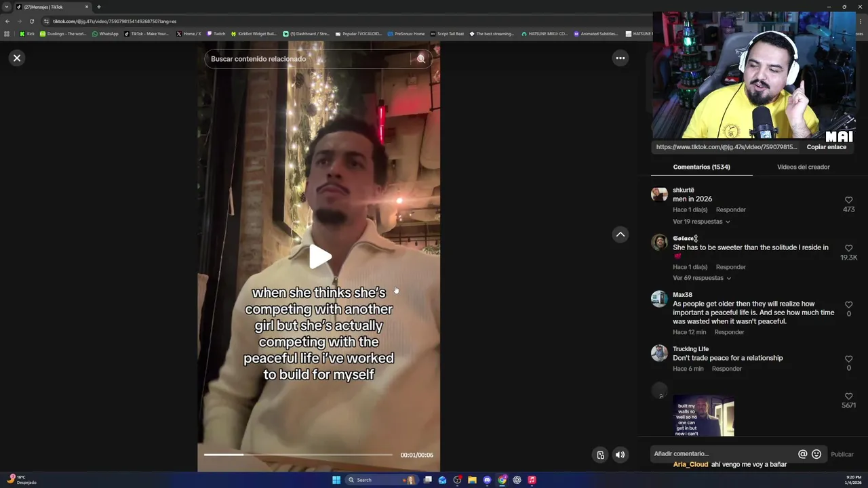Close the TikTok video viewer
Image resolution: width=868 pixels, height=488 pixels.
click(17, 58)
